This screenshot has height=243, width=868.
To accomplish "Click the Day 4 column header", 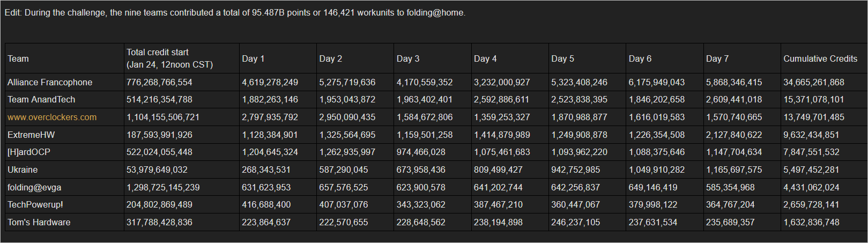I will 485,58.
